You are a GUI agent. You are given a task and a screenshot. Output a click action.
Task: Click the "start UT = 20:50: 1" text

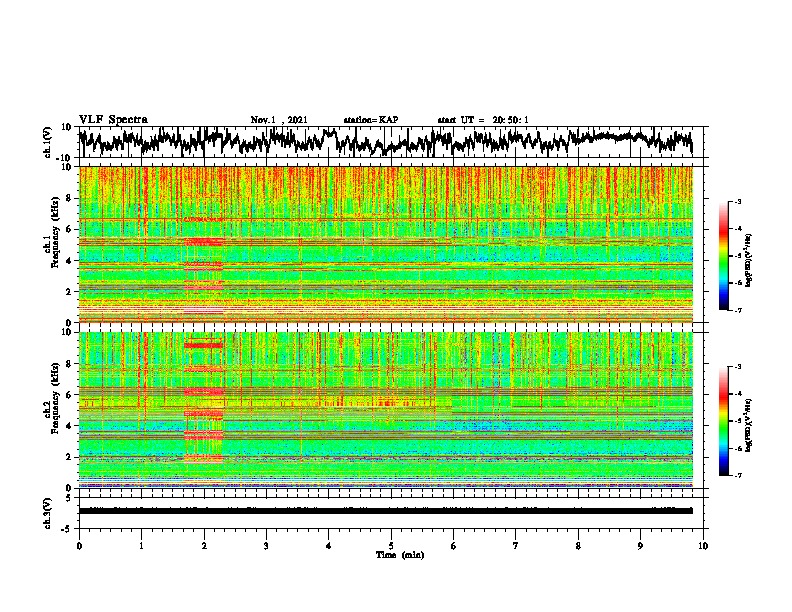point(483,120)
